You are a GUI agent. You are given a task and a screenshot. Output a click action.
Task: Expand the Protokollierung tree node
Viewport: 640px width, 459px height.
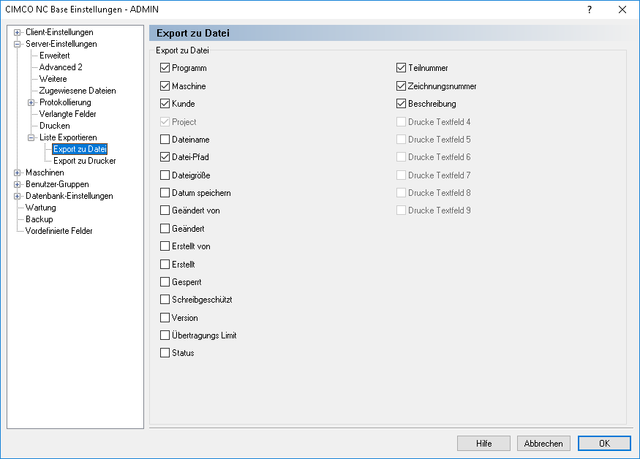pyautogui.click(x=31, y=102)
